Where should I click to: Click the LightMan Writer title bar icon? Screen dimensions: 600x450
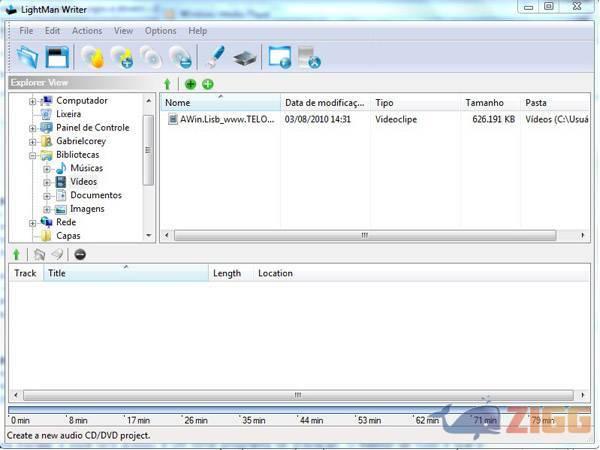(11, 10)
